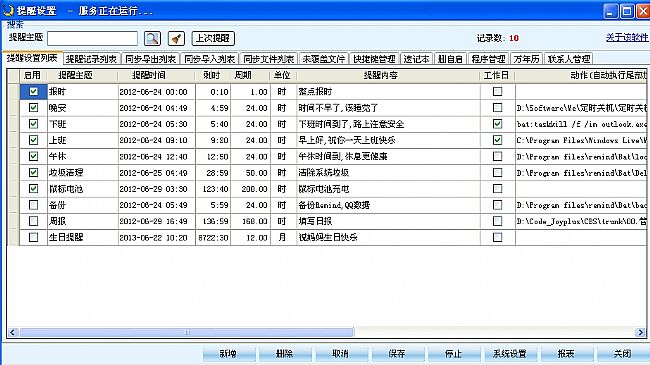
Task: Switch to 快捷键管理 tab
Action: pyautogui.click(x=374, y=59)
